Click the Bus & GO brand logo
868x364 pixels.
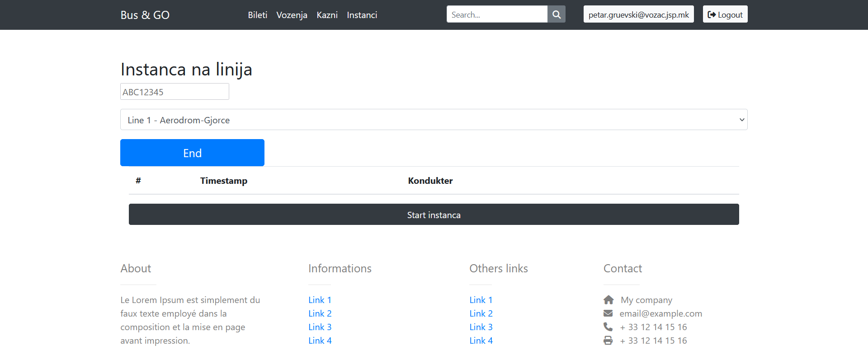[x=145, y=15]
